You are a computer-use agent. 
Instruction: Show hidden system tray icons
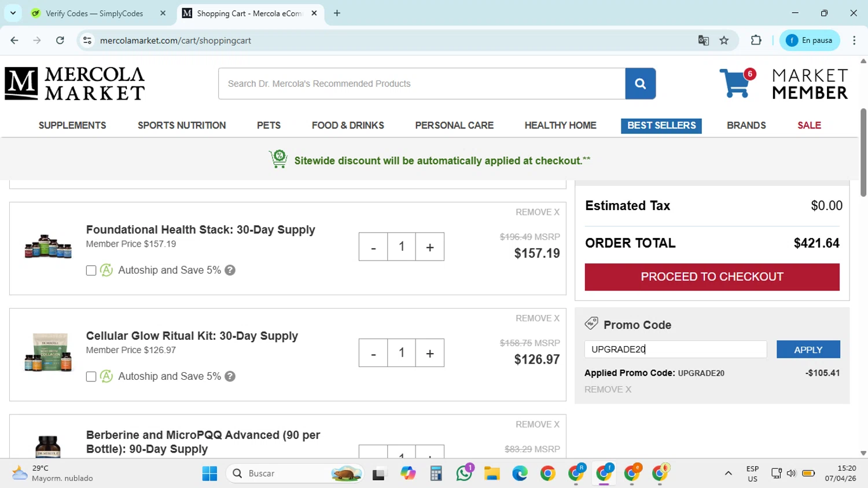(x=728, y=474)
